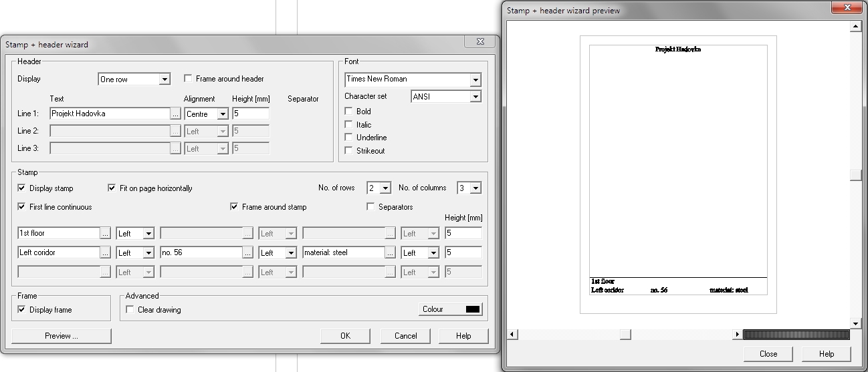Click ellipsis button beside 1st floor field
The width and height of the screenshot is (868, 372).
[x=106, y=234]
